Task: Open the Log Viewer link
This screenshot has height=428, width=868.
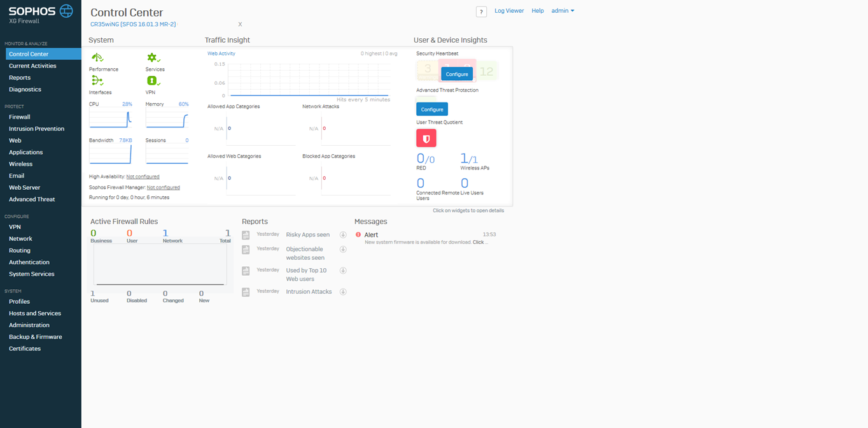Action: tap(509, 11)
